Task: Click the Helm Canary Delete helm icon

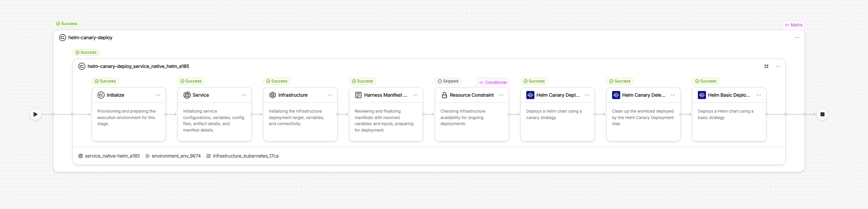Action: tap(616, 95)
